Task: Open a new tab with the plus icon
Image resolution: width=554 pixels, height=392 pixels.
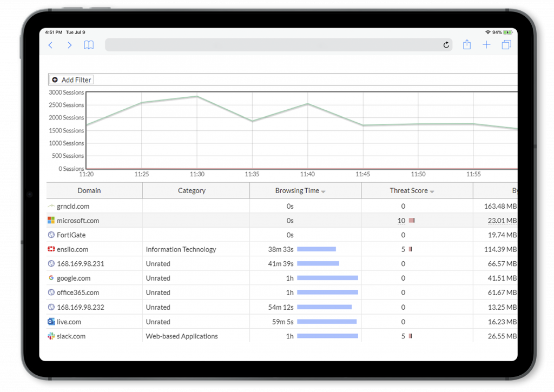Action: (x=486, y=45)
